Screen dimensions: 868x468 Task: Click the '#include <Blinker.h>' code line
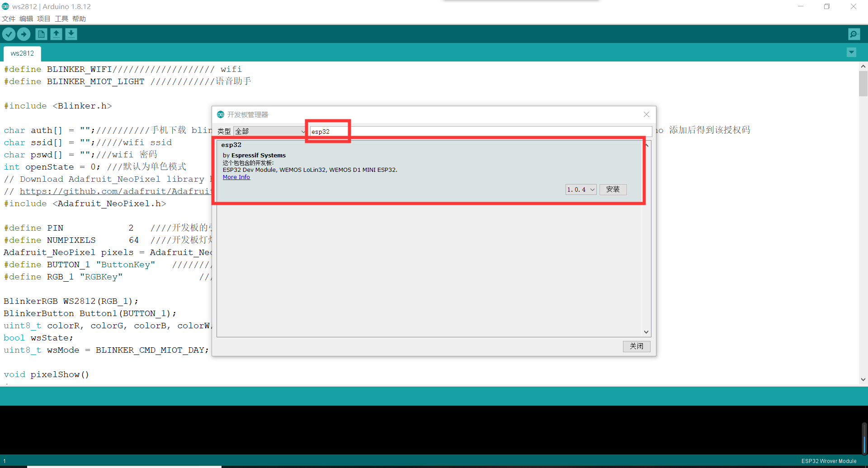pos(58,106)
